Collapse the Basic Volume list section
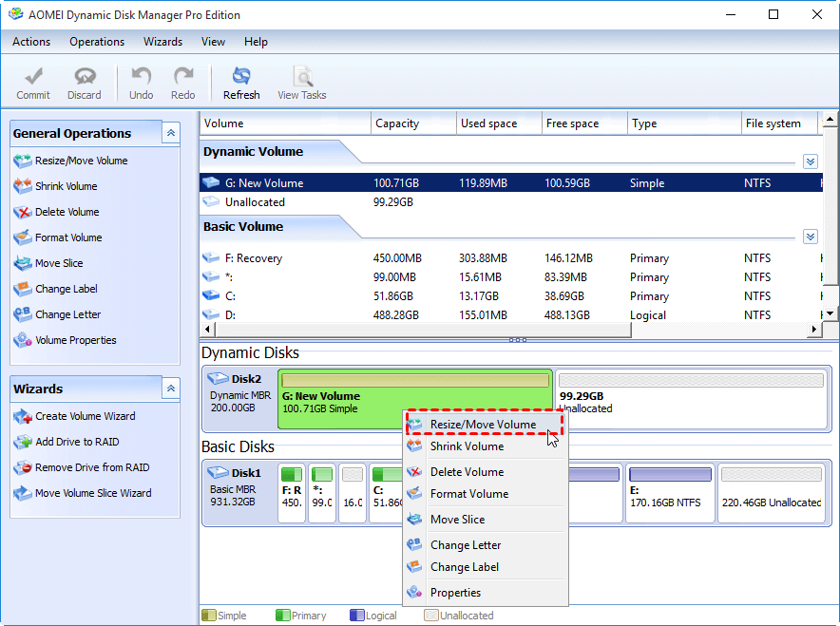The image size is (840, 626). click(810, 237)
